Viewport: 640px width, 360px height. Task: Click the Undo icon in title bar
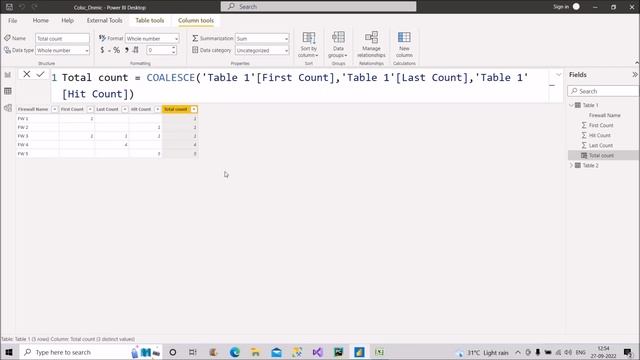click(22, 7)
